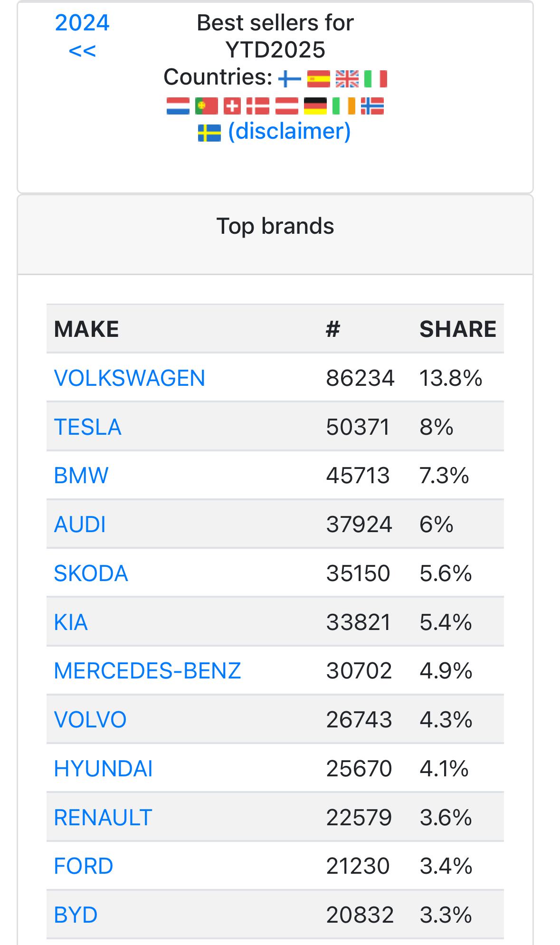Open the KIA brand link

[71, 622]
